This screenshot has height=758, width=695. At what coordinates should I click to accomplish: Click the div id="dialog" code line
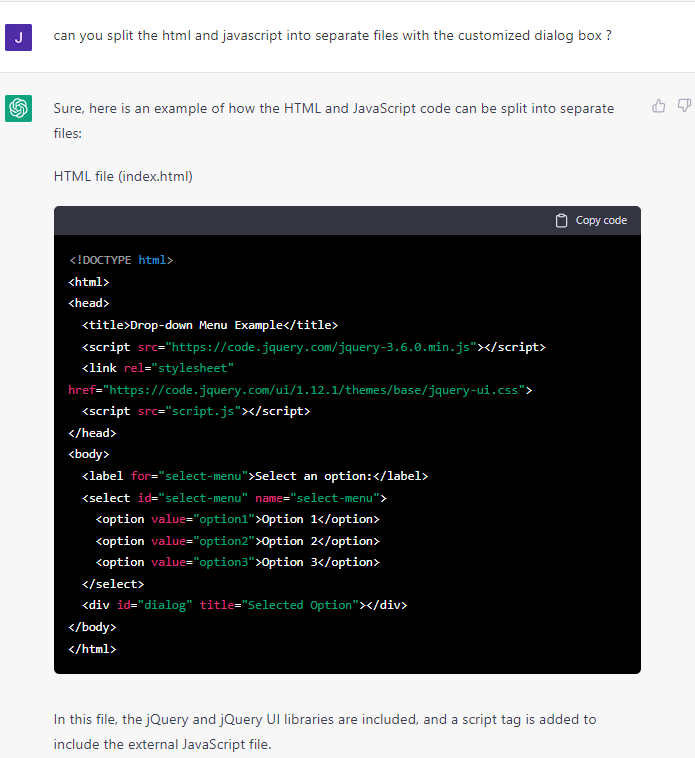(x=245, y=605)
